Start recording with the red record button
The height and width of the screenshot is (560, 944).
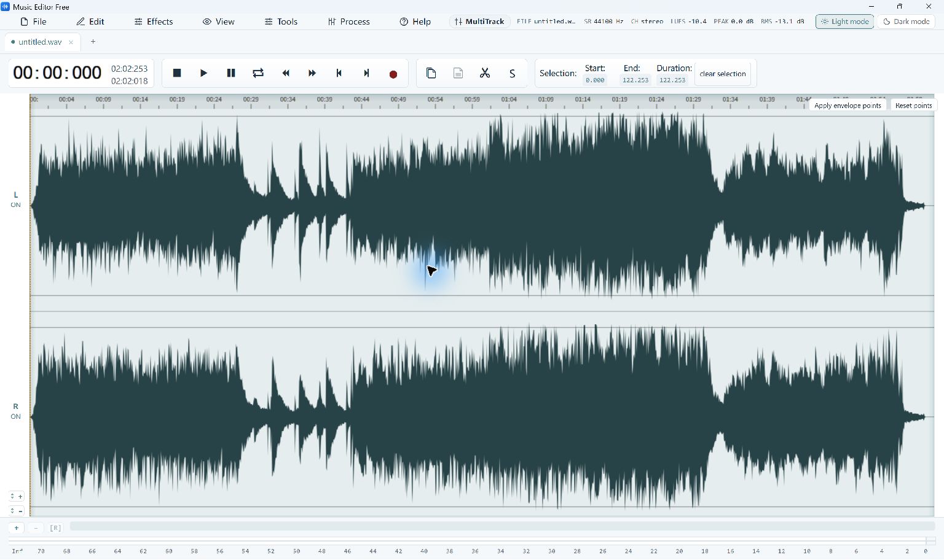[393, 74]
